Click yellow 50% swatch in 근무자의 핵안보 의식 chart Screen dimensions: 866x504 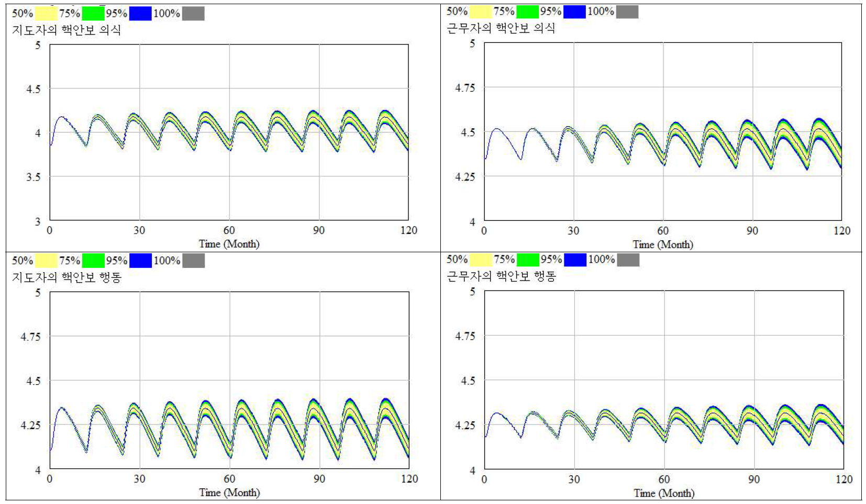(x=481, y=12)
